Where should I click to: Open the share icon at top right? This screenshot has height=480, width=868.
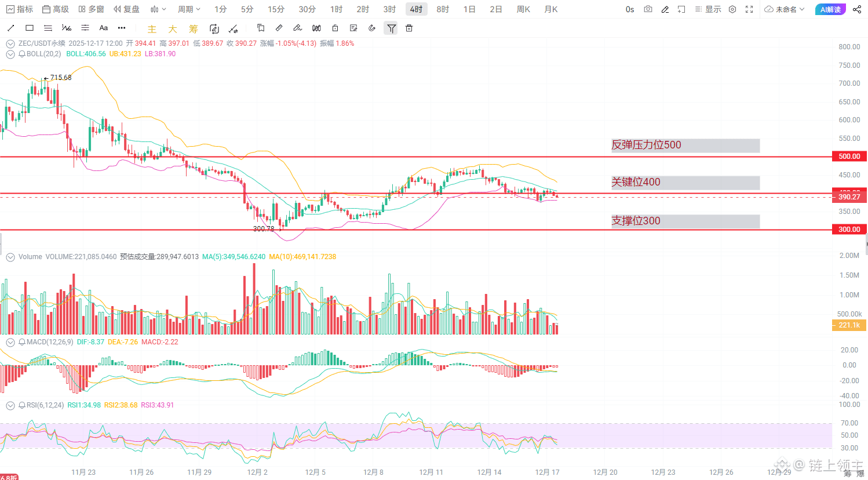pyautogui.click(x=857, y=9)
